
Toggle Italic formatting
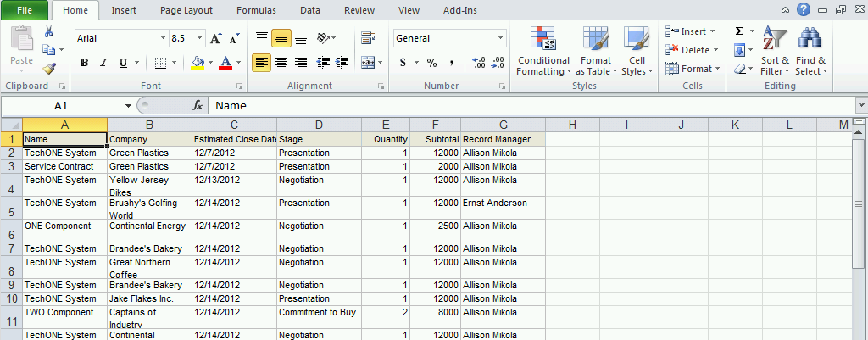tap(103, 63)
